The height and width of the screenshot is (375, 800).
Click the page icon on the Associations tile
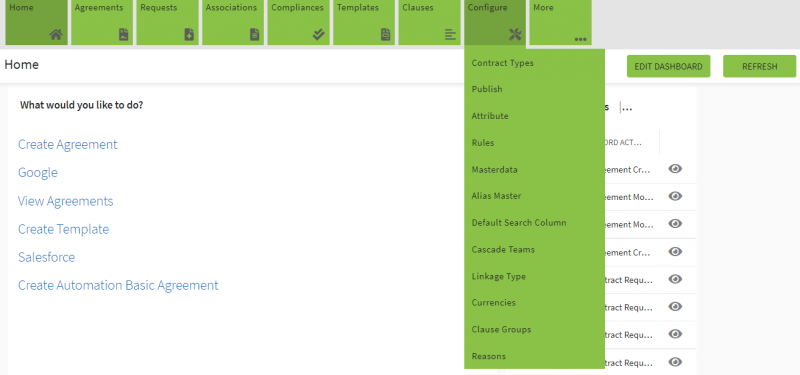[255, 34]
